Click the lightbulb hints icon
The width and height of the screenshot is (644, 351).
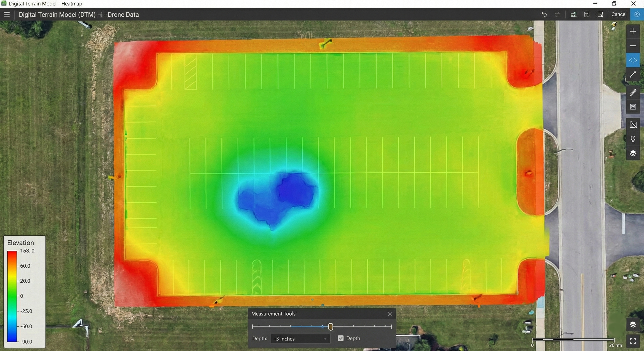tap(633, 139)
